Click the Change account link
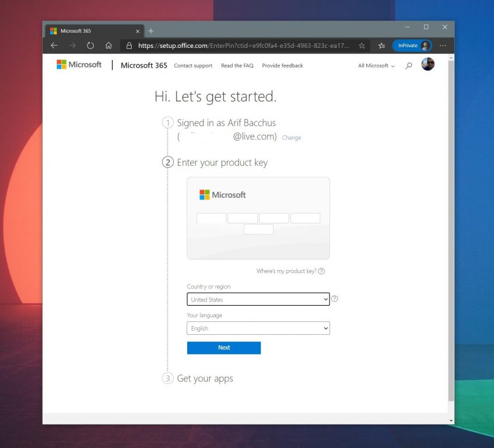This screenshot has height=448, width=494. pyautogui.click(x=291, y=137)
